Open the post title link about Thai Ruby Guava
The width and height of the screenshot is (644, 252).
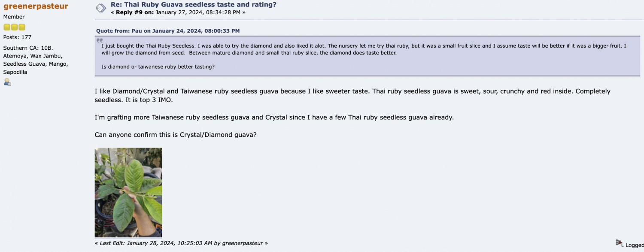point(193,5)
